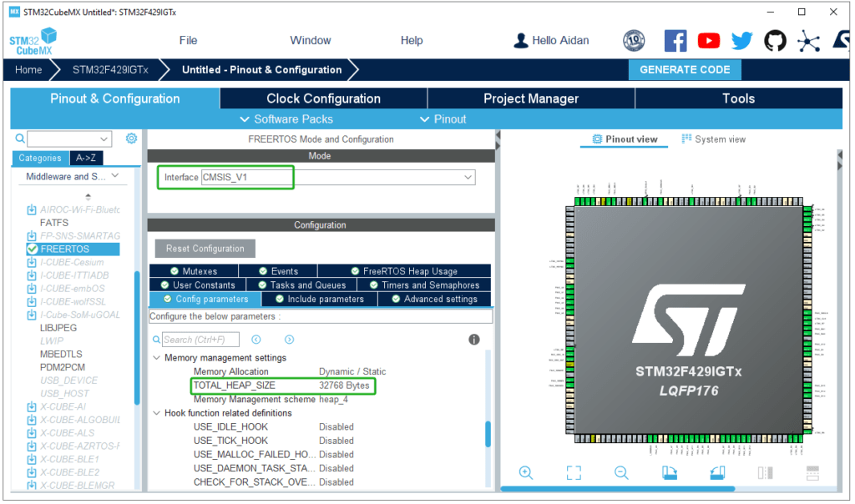The height and width of the screenshot is (504, 855).
Task: Open the YouTube icon link
Action: (x=709, y=41)
